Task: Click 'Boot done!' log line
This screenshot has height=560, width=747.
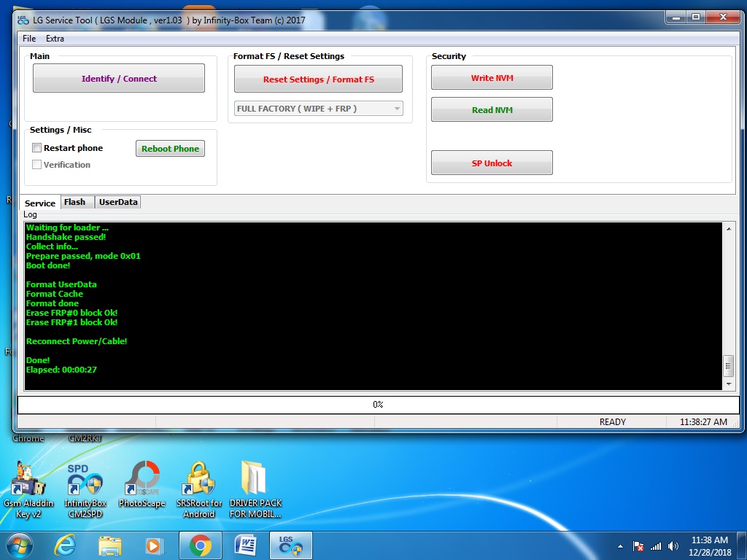Action: [x=47, y=265]
